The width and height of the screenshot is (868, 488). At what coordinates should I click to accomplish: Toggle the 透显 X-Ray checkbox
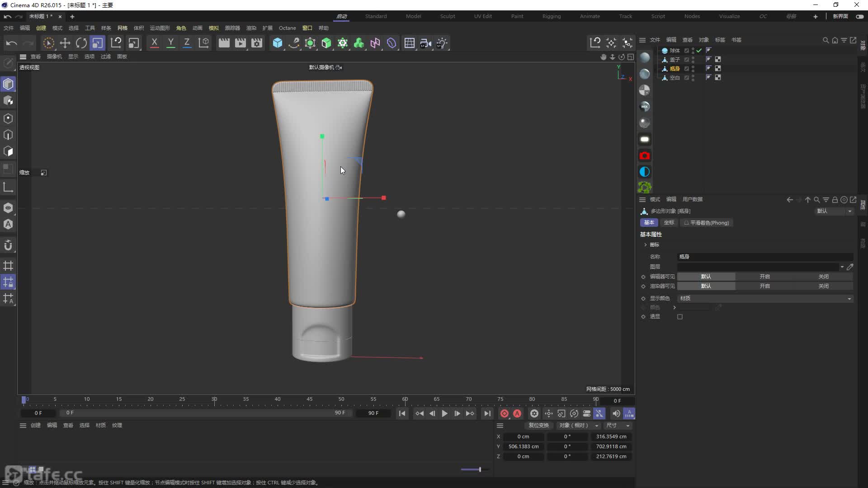(680, 317)
